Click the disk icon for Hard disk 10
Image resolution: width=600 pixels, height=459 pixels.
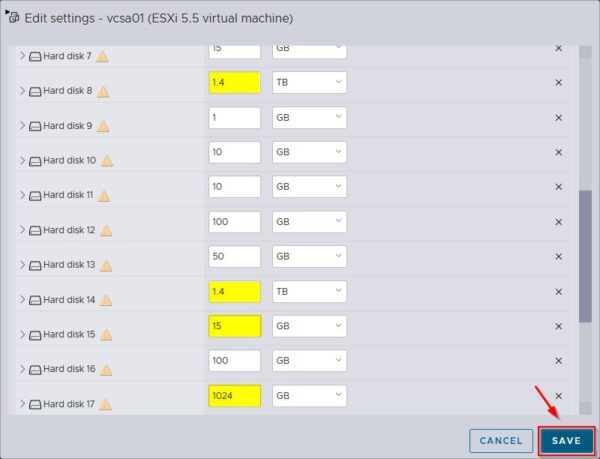35,161
